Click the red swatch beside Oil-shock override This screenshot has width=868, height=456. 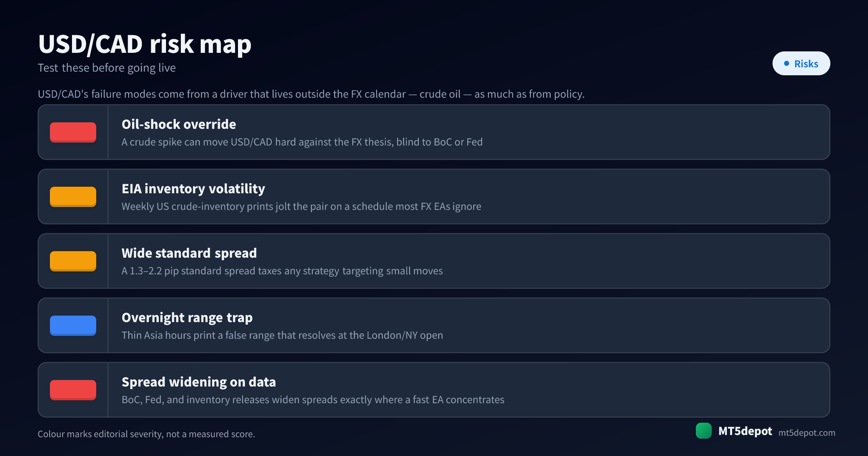pyautogui.click(x=73, y=132)
